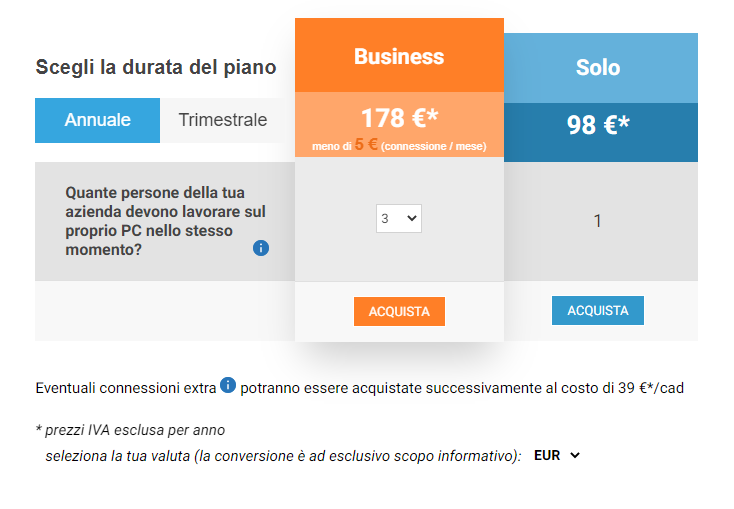The image size is (734, 509).
Task: Click the 98 € Solo price
Action: [598, 125]
